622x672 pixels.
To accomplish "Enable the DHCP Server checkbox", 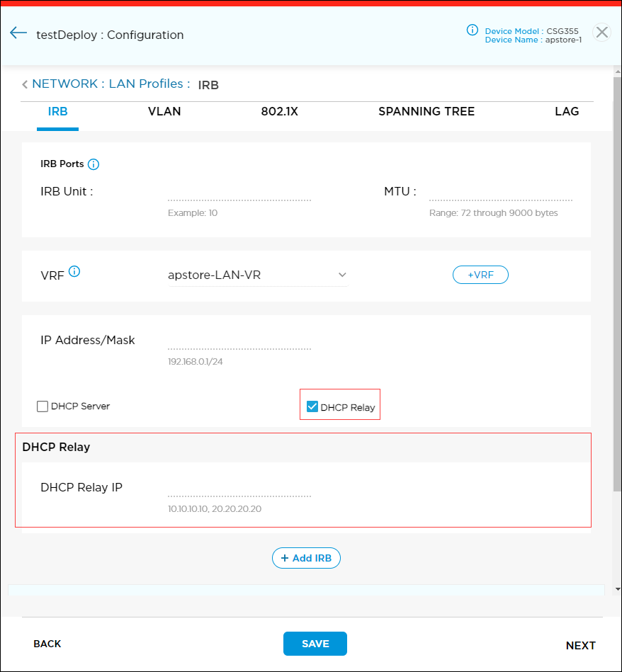I will tap(41, 406).
